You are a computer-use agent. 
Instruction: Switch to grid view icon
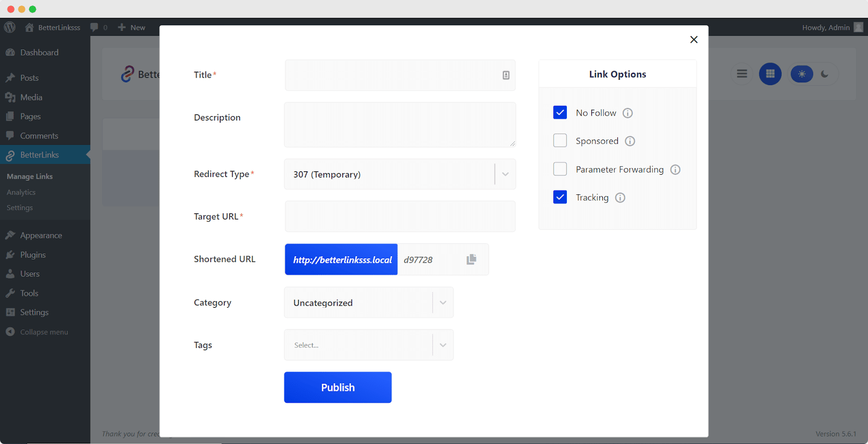770,74
